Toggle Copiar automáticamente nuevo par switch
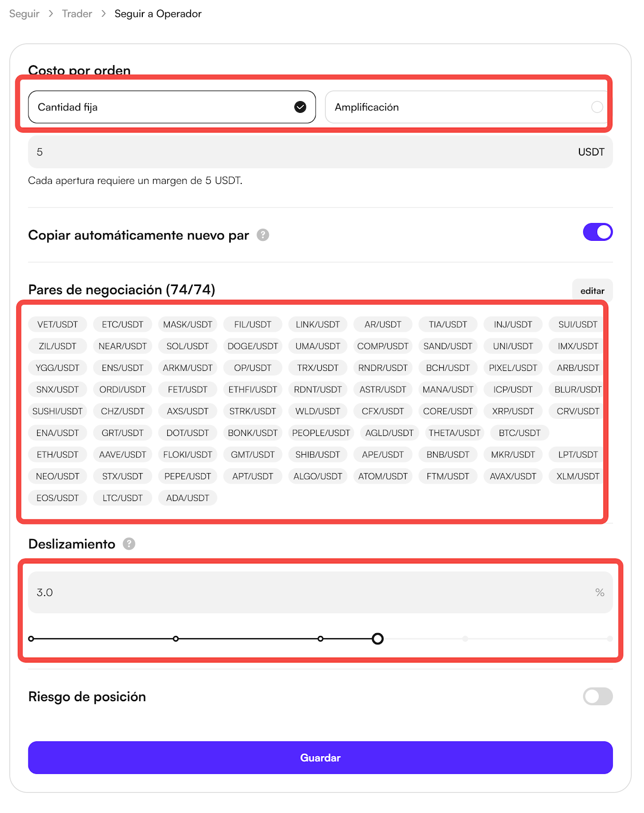This screenshot has width=644, height=813. click(x=597, y=232)
